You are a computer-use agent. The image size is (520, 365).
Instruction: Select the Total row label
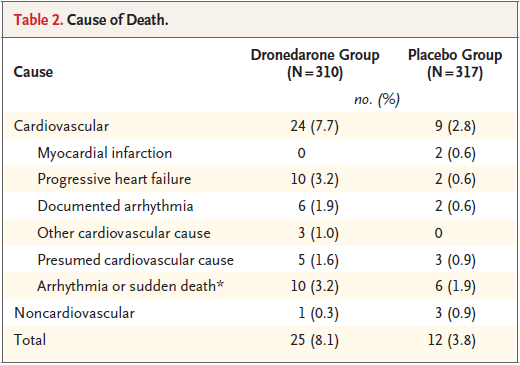coord(30,340)
